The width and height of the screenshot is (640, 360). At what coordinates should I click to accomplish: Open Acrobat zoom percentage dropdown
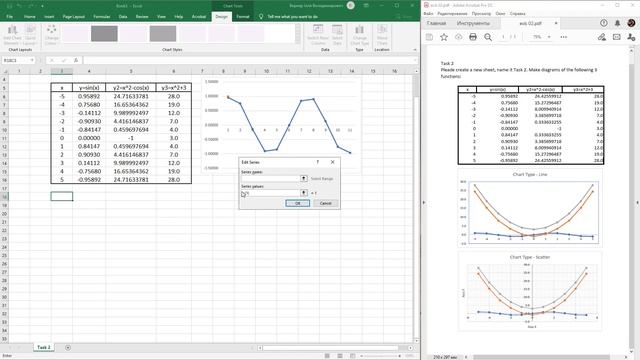pos(549,37)
